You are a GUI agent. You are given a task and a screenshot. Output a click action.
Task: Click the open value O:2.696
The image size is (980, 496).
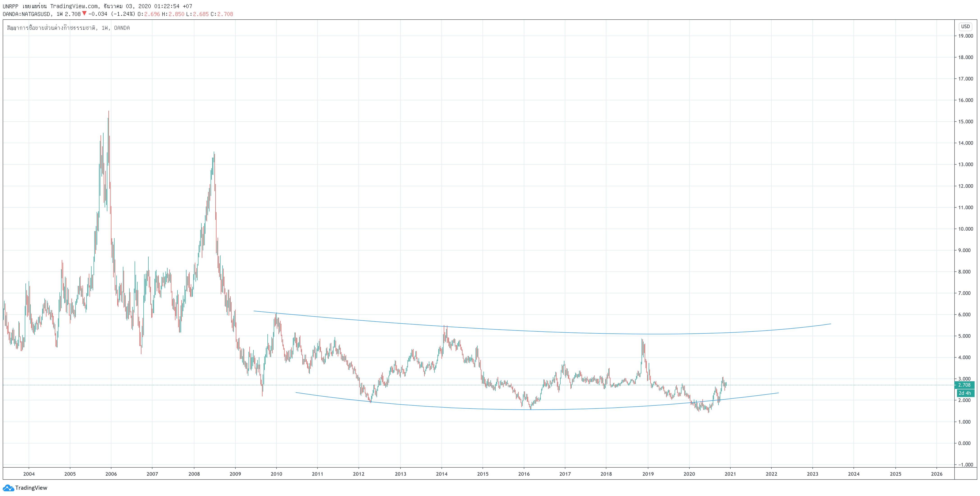149,14
